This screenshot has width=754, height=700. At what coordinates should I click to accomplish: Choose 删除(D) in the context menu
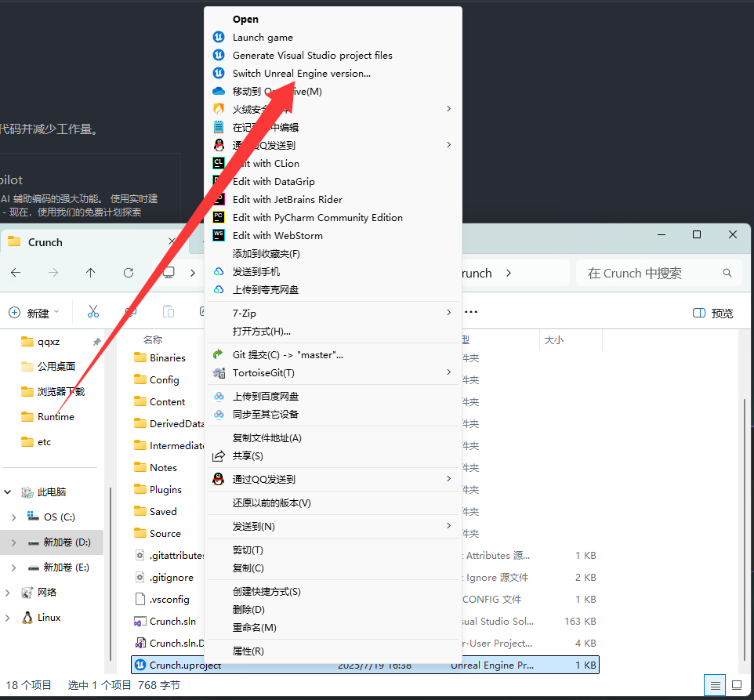[248, 610]
